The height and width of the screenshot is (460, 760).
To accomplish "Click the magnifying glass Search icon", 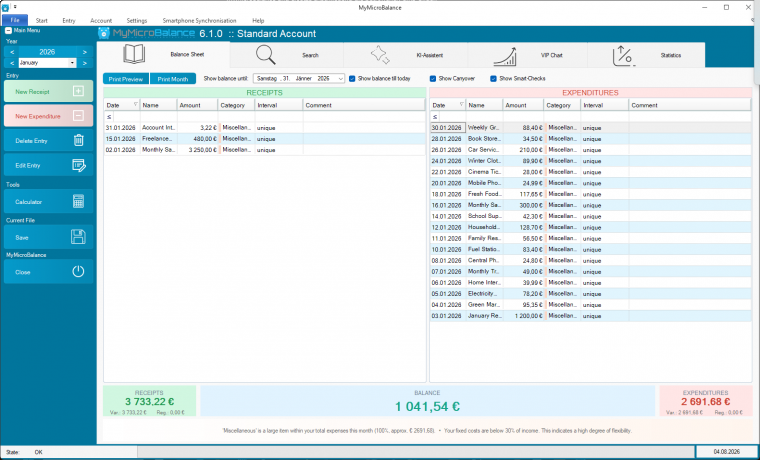I will point(266,55).
